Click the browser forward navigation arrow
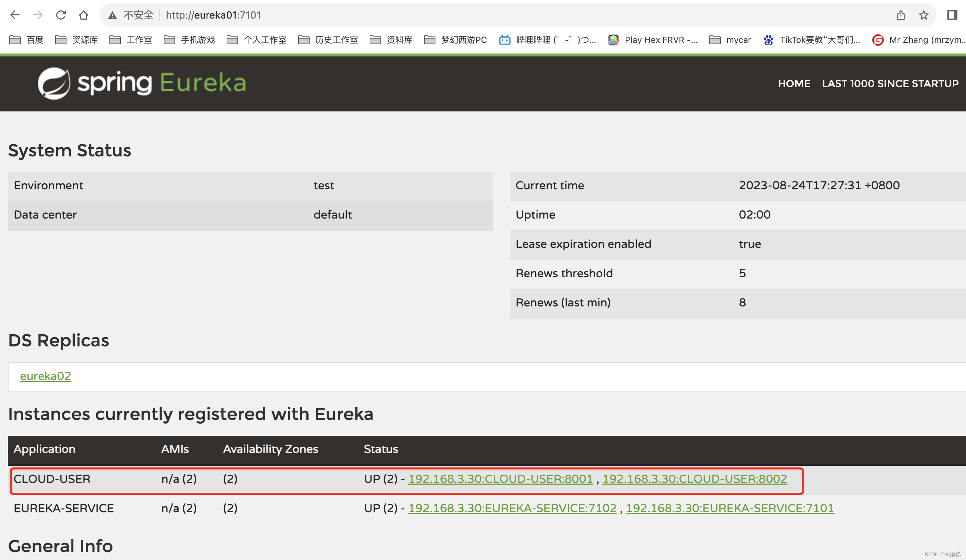 [x=38, y=15]
